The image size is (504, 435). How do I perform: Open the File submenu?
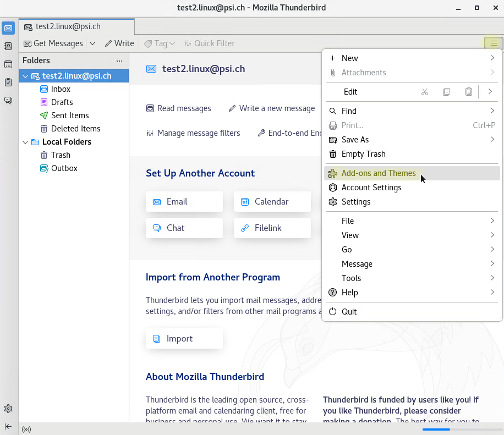click(412, 221)
